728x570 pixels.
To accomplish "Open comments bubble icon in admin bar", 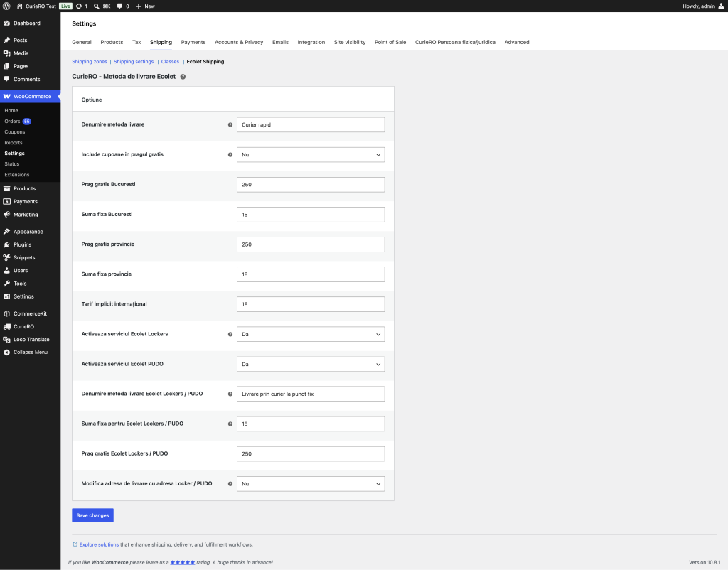I will [119, 6].
